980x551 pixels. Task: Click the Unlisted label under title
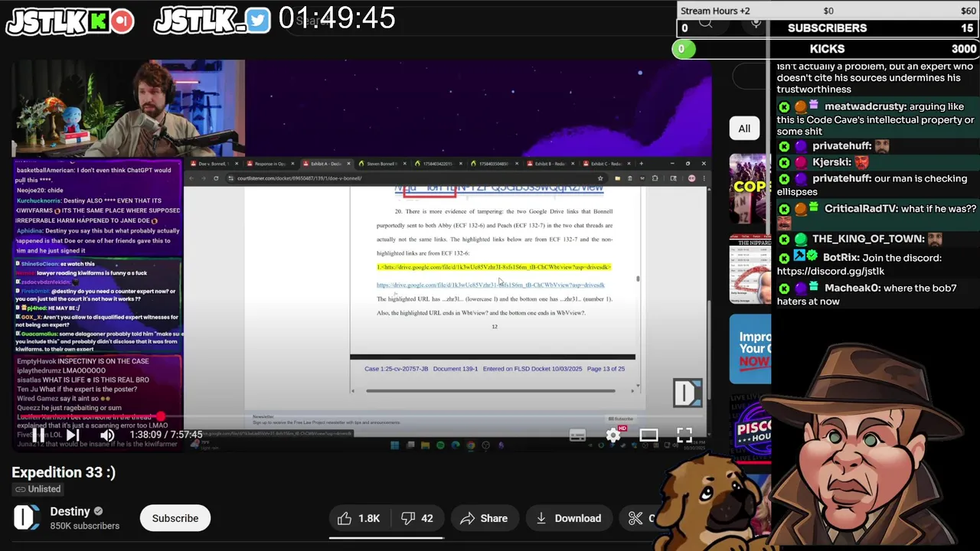[x=37, y=489]
